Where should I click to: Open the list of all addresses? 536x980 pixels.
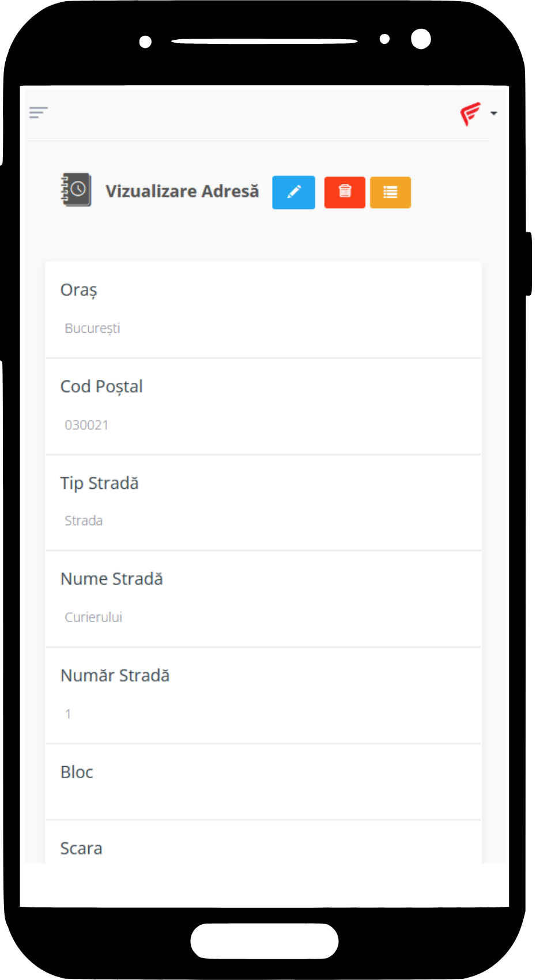pyautogui.click(x=390, y=192)
